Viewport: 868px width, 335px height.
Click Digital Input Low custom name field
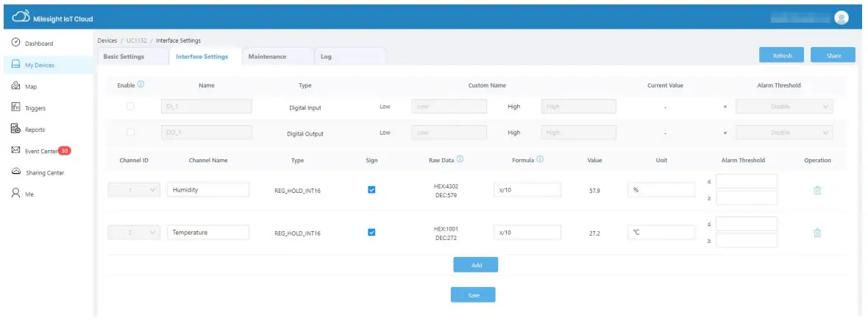[x=449, y=106]
